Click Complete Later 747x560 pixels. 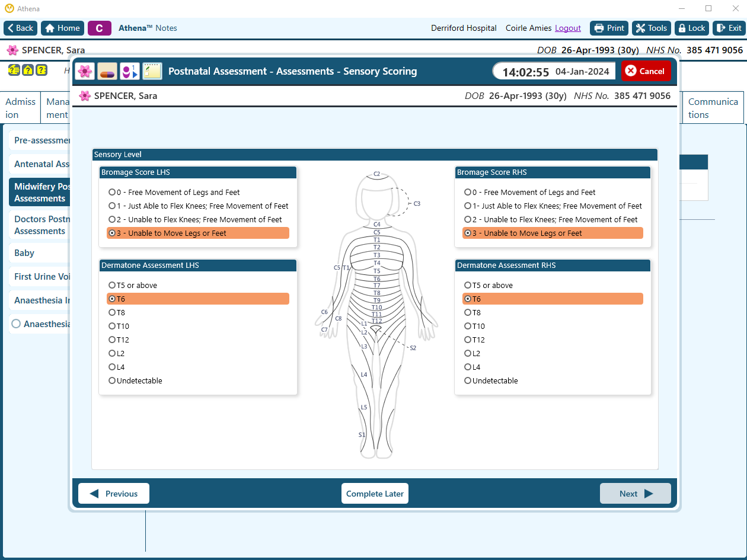click(375, 494)
